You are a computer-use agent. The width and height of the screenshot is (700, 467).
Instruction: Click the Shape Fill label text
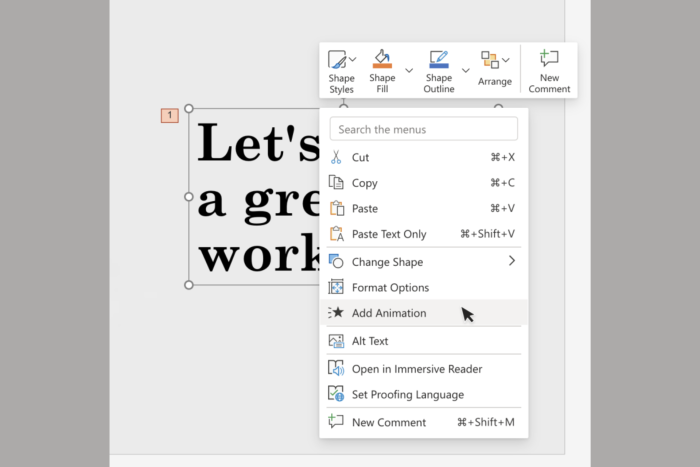(x=382, y=83)
